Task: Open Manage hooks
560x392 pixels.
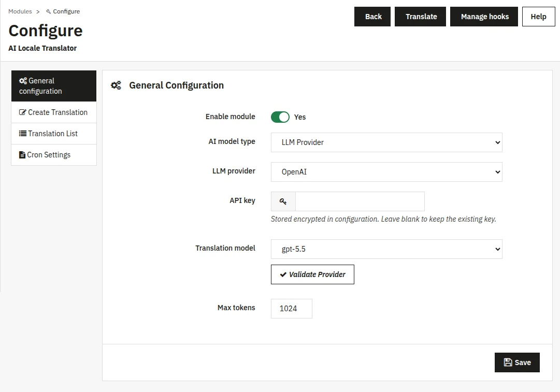Action: click(484, 17)
